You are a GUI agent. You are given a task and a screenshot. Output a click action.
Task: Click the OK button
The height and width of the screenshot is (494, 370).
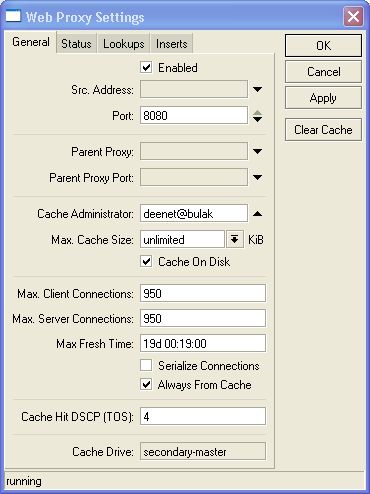(323, 45)
